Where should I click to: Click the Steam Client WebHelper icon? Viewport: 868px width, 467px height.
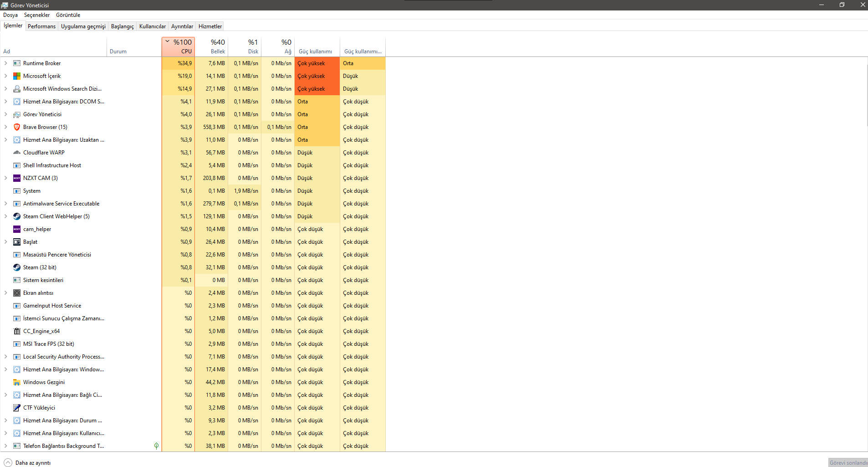(x=17, y=216)
